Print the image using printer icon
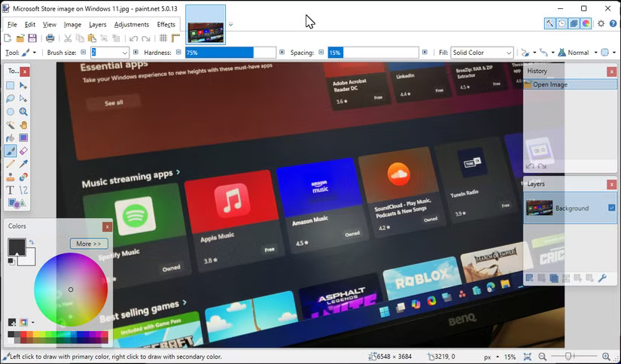 click(x=50, y=38)
